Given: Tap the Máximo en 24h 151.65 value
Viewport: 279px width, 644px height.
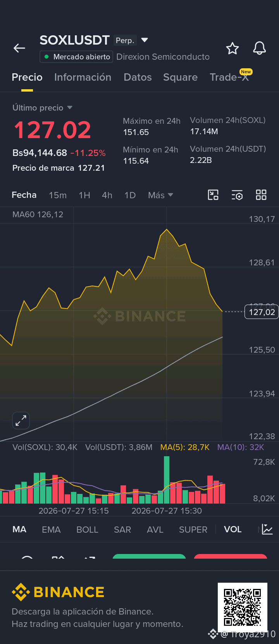Looking at the screenshot, I should click(136, 132).
